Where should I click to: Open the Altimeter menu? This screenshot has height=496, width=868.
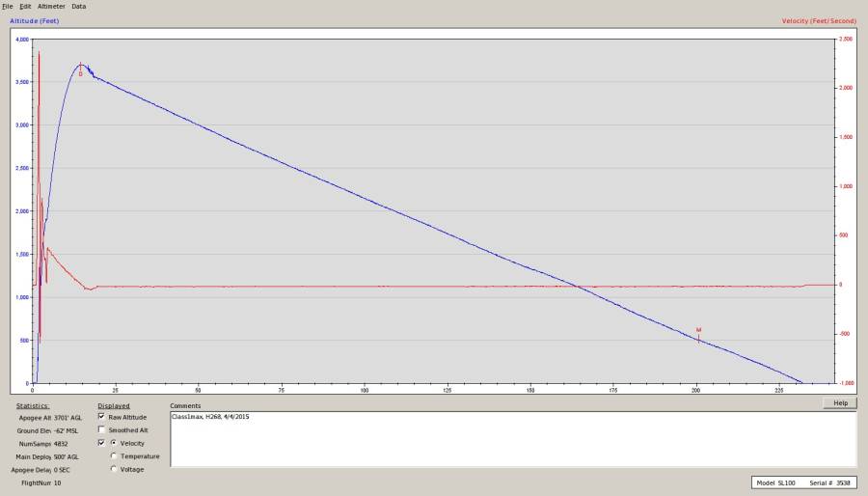click(51, 6)
